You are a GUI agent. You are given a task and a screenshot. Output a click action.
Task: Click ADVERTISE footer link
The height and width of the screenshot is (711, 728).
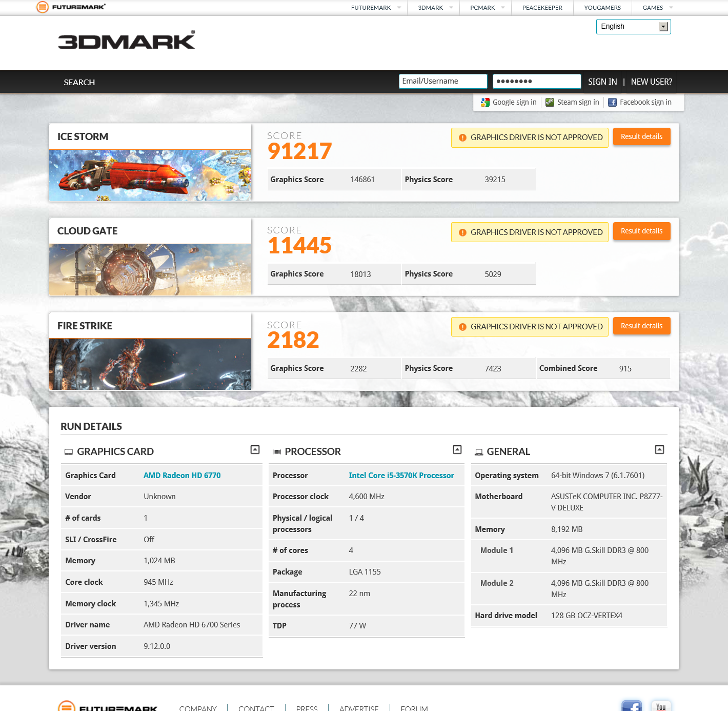point(359,708)
